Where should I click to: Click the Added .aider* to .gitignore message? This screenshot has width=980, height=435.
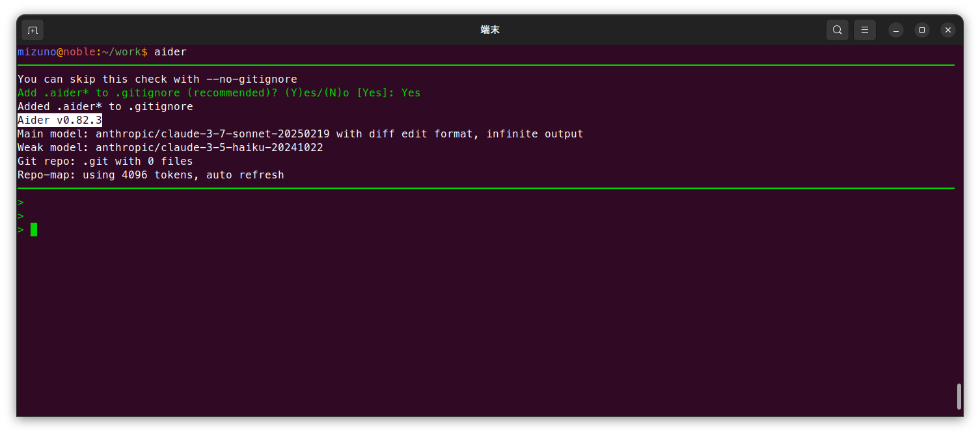(105, 107)
